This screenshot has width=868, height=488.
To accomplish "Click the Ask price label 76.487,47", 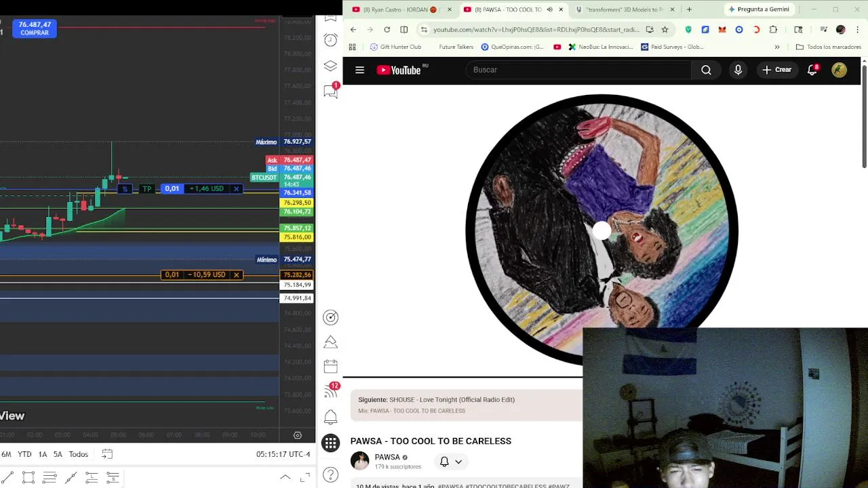I will click(297, 160).
